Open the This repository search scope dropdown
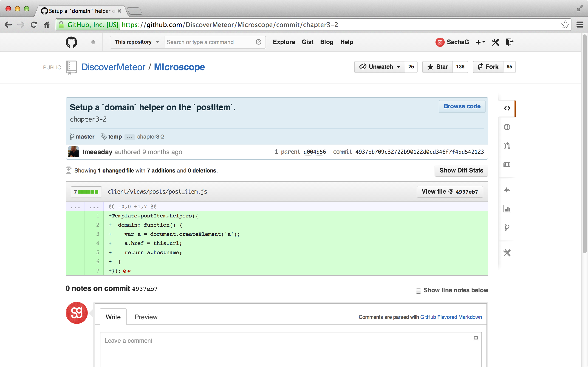 [x=137, y=42]
